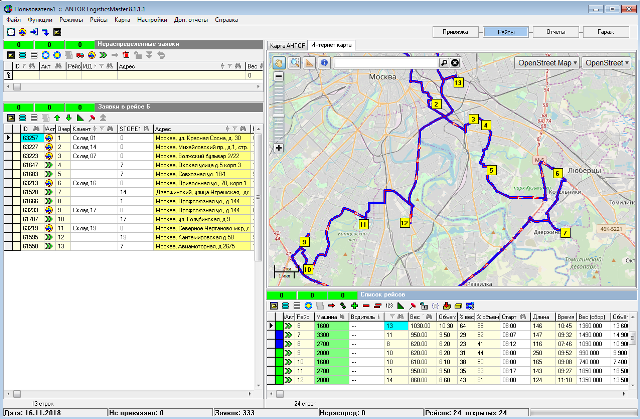The width and height of the screenshot is (640, 419).
Task: Click the white square icon in main toolbar
Action: (x=11, y=32)
